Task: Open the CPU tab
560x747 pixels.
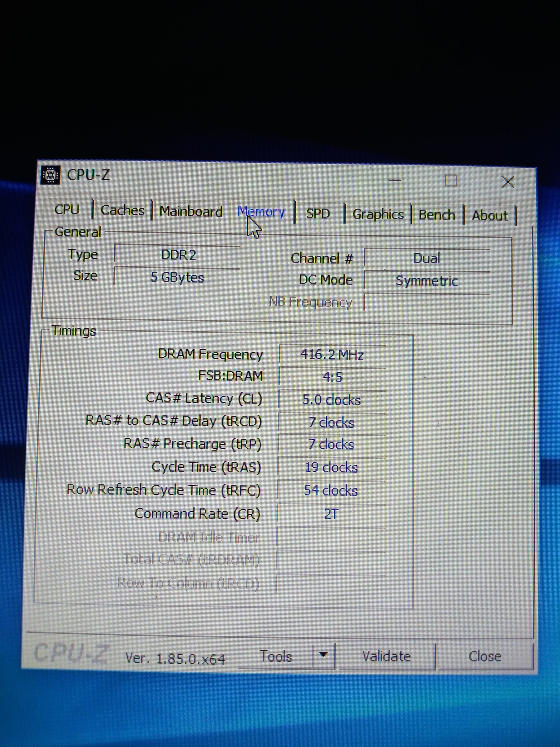Action: pyautogui.click(x=67, y=209)
